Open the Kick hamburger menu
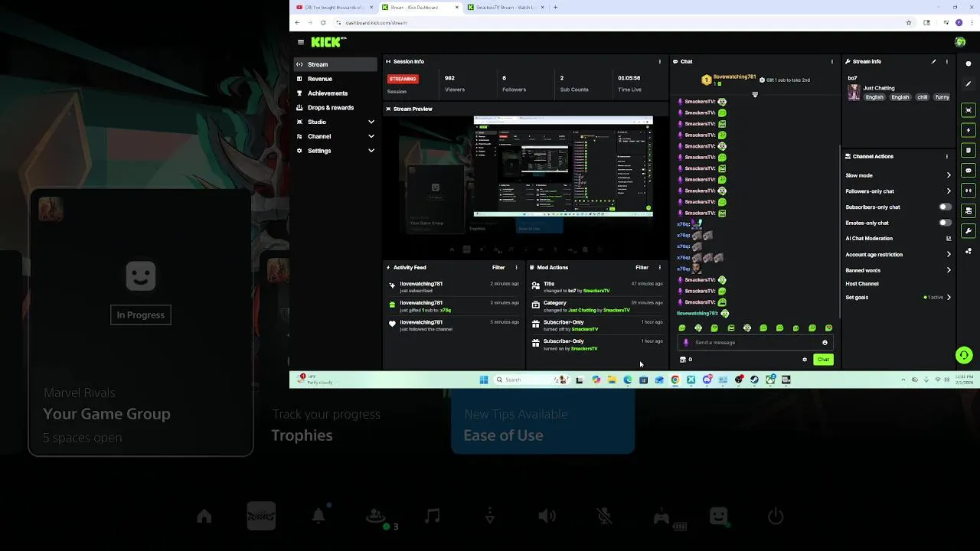The width and height of the screenshot is (980, 551). coord(301,42)
